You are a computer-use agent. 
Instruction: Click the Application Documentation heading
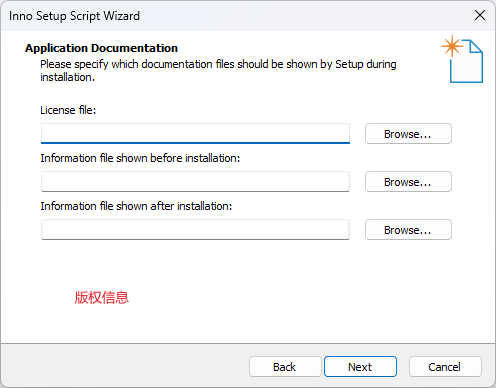tap(102, 48)
